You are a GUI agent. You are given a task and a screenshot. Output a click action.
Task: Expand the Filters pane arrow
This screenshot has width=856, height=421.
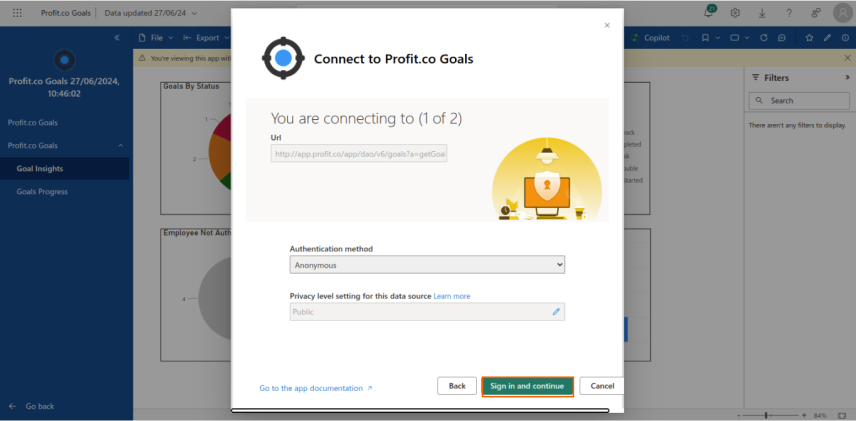point(847,78)
